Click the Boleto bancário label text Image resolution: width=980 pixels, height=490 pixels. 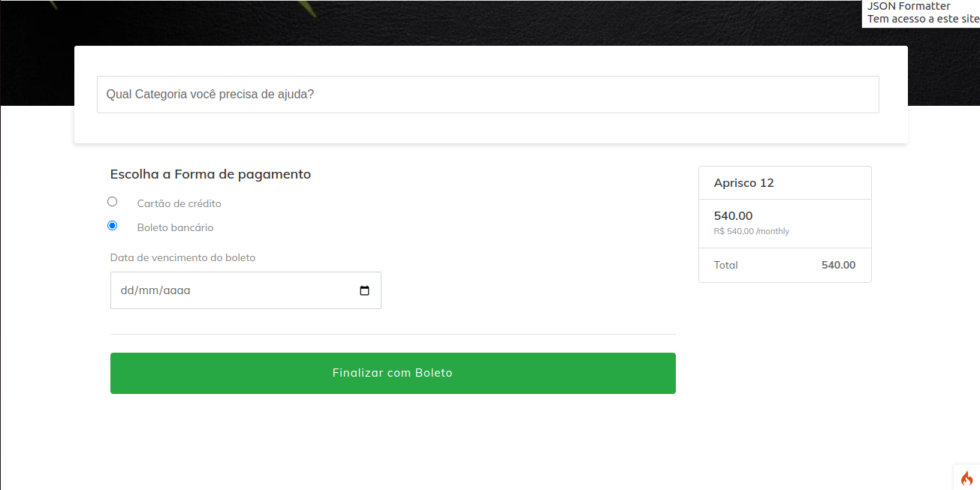click(175, 227)
